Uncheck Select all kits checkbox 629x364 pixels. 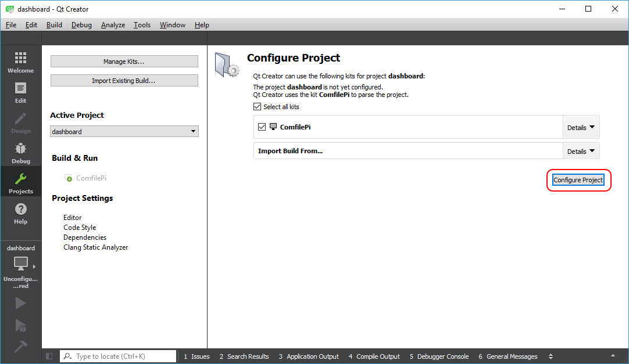click(258, 107)
